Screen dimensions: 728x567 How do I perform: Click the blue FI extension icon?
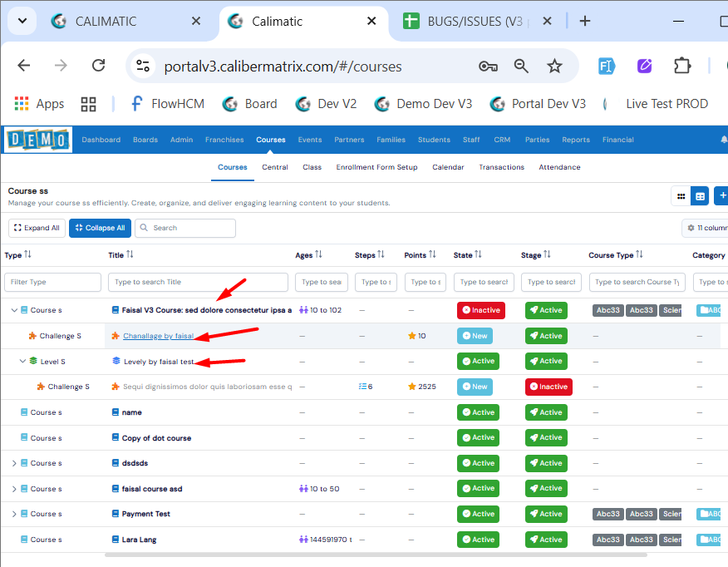click(607, 66)
